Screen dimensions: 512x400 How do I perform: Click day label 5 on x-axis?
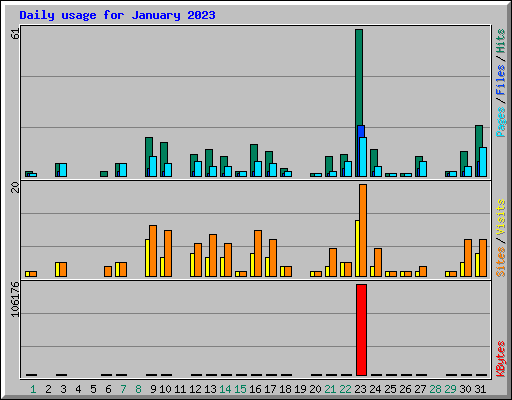(x=93, y=389)
